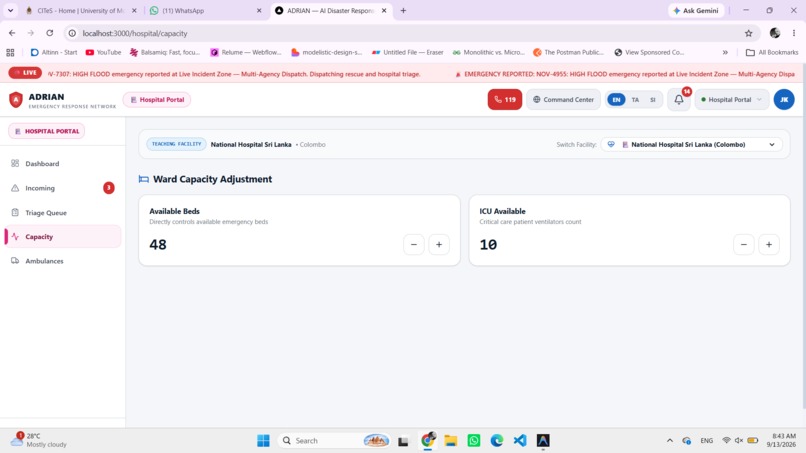Screen dimensions: 806x453
Task: Switch language to EN
Action: pos(616,100)
